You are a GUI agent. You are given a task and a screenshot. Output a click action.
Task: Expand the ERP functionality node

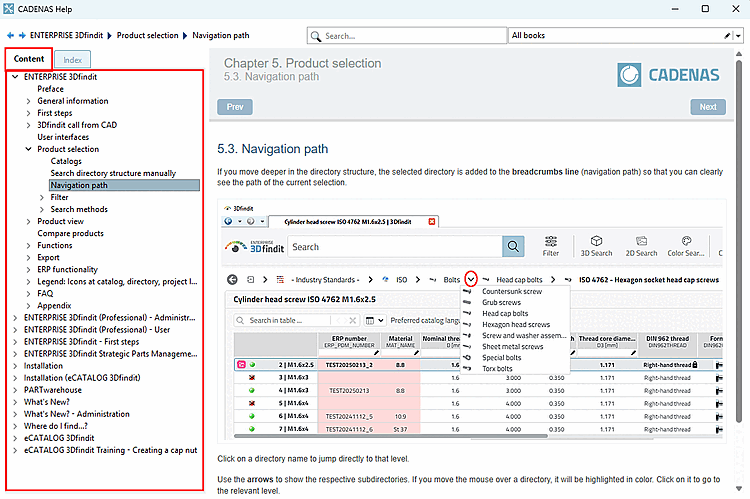(x=28, y=269)
